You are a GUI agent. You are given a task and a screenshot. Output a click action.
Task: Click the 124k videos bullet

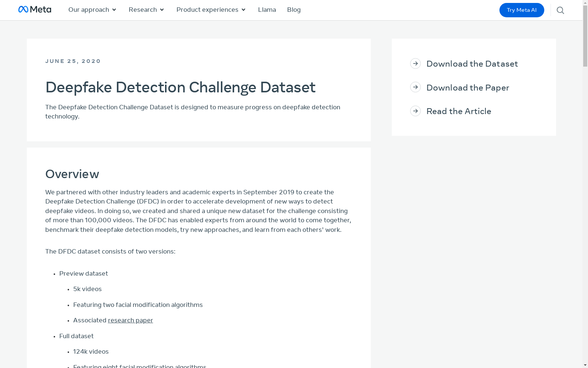tap(91, 352)
